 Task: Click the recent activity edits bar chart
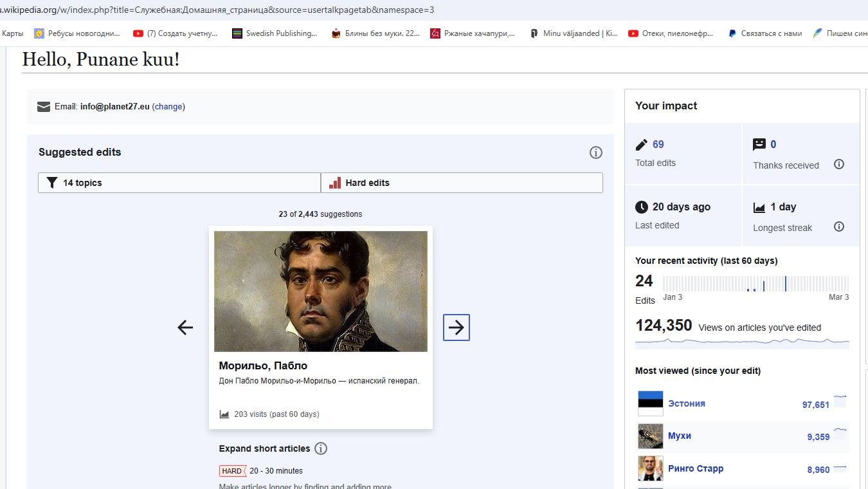tap(755, 284)
